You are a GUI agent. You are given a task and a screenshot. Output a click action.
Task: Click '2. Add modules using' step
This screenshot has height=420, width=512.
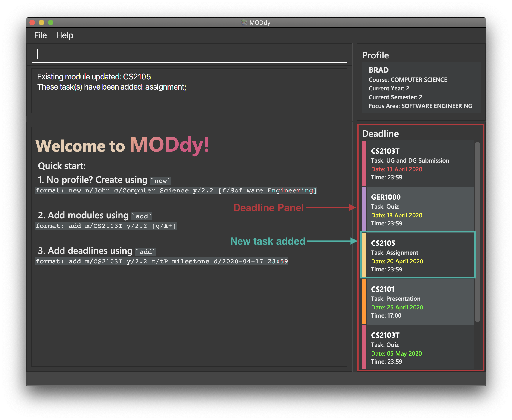(83, 215)
